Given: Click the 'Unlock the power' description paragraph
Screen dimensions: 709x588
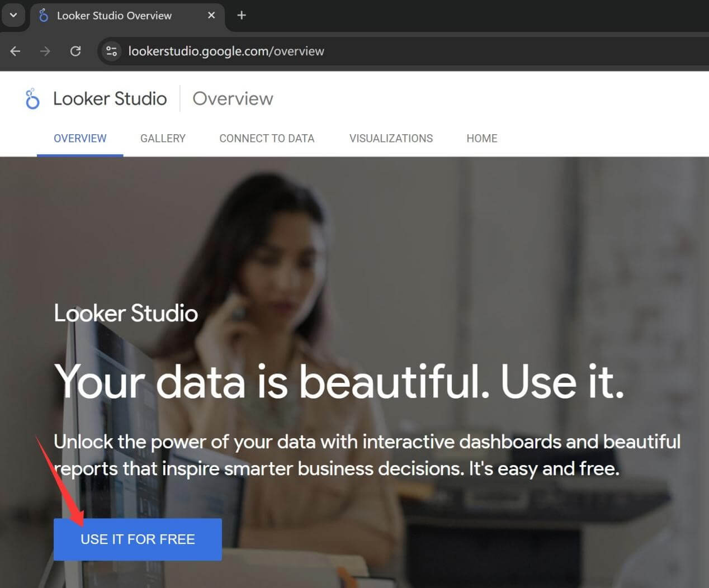Looking at the screenshot, I should tap(367, 455).
